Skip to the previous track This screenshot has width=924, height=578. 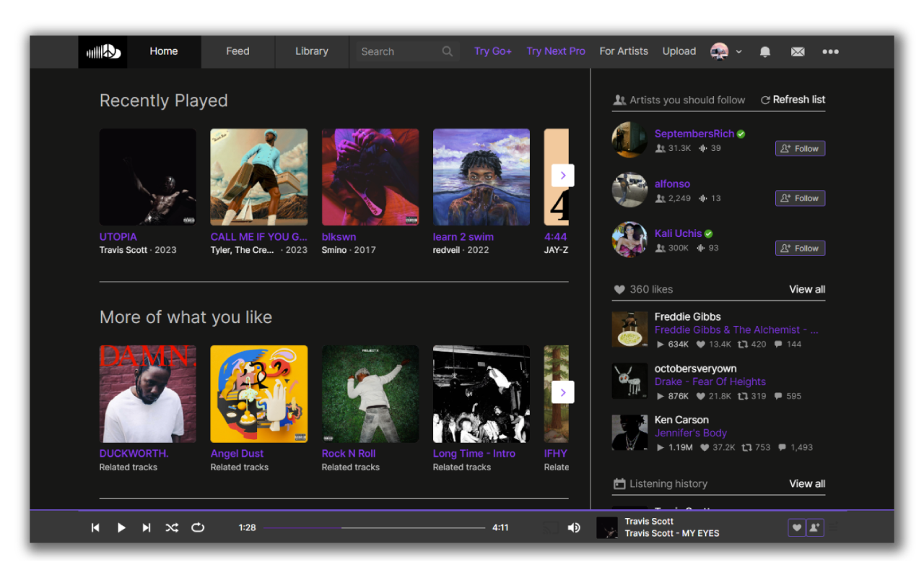click(x=95, y=527)
